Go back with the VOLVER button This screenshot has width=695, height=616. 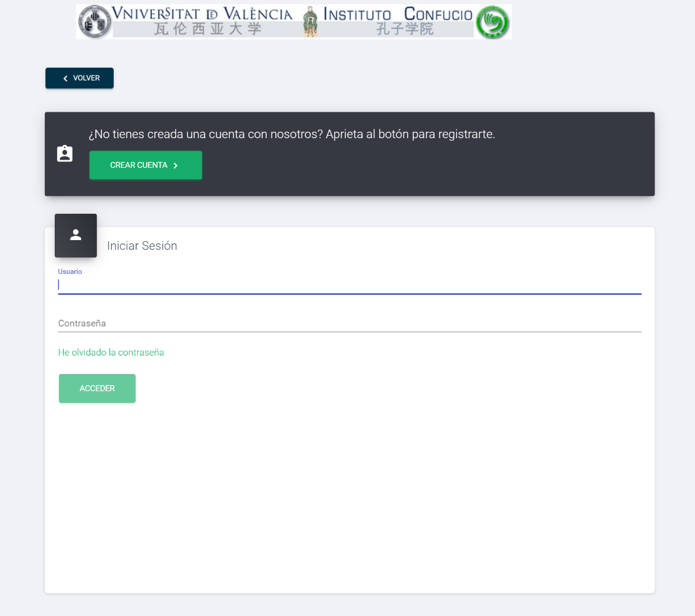(x=79, y=78)
